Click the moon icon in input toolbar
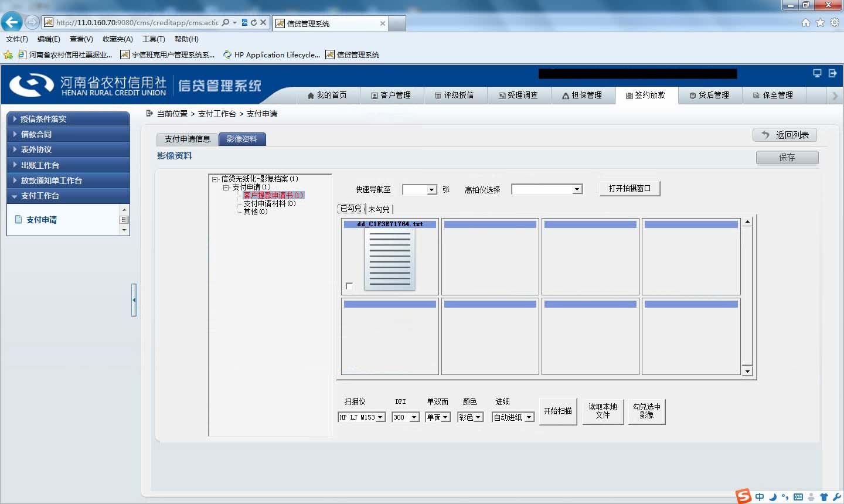 click(x=772, y=497)
